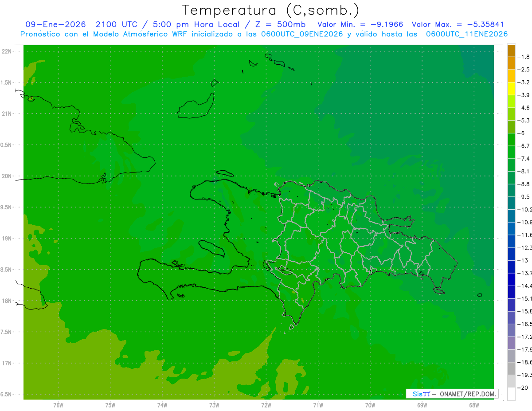Screen dimensions: 532x411
Task: Click the '19N' latitude label
Action: coord(6,239)
